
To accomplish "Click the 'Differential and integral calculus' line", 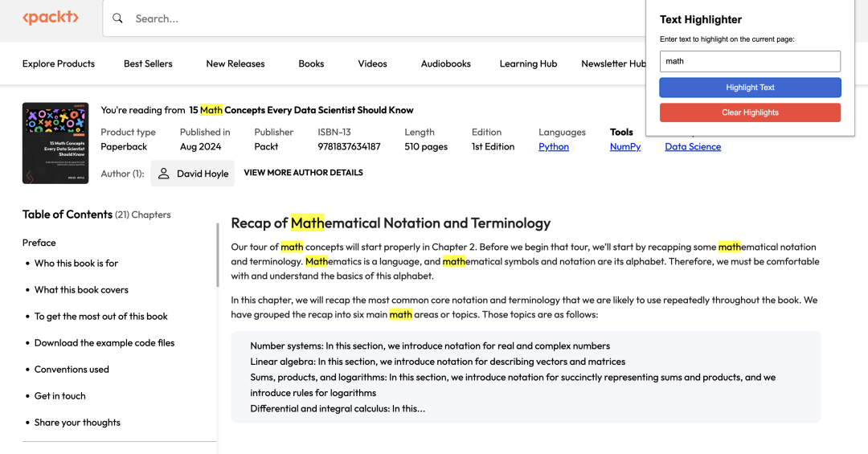I will (x=338, y=408).
